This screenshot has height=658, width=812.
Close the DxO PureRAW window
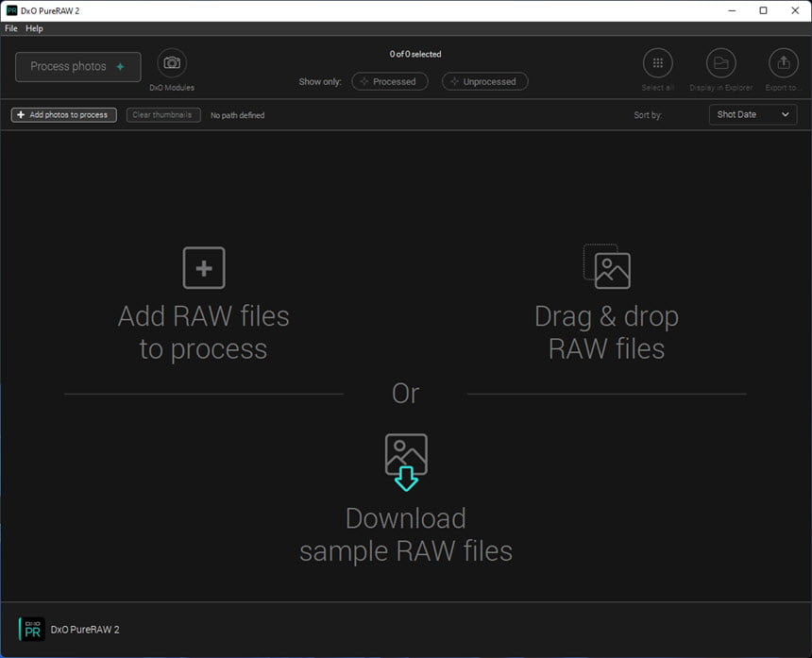[x=795, y=10]
